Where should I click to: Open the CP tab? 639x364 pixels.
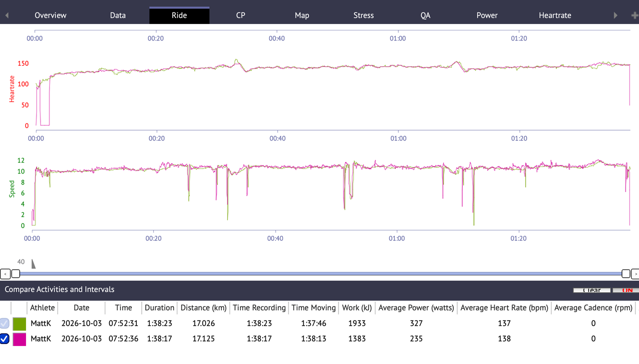tap(241, 15)
